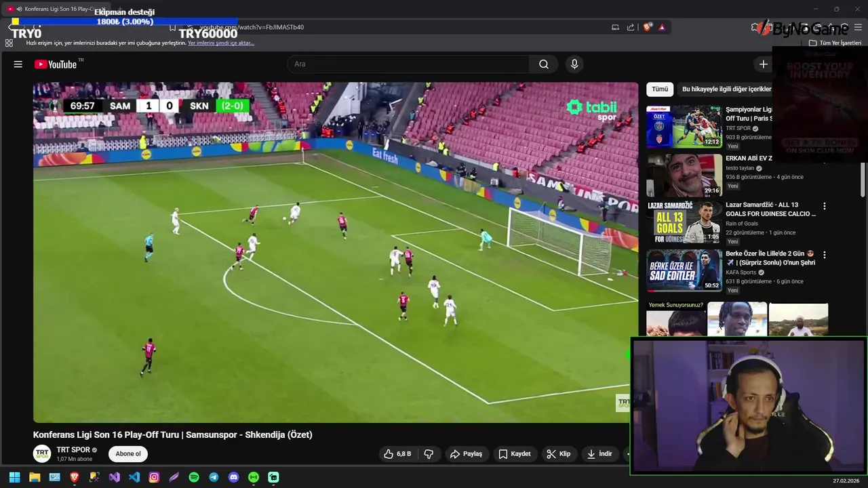868x488 pixels.
Task: Open the Berke Özer İle Lille'de 2 Gün title
Action: tap(770, 258)
